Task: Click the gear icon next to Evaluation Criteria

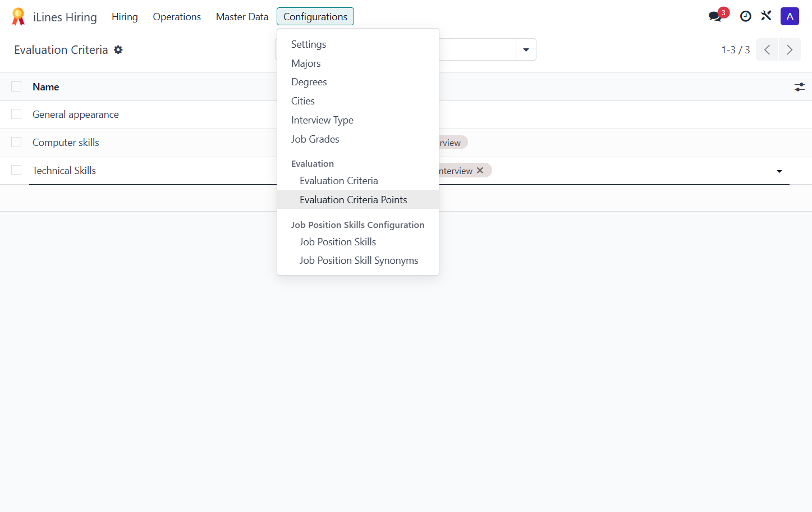Action: tap(118, 50)
